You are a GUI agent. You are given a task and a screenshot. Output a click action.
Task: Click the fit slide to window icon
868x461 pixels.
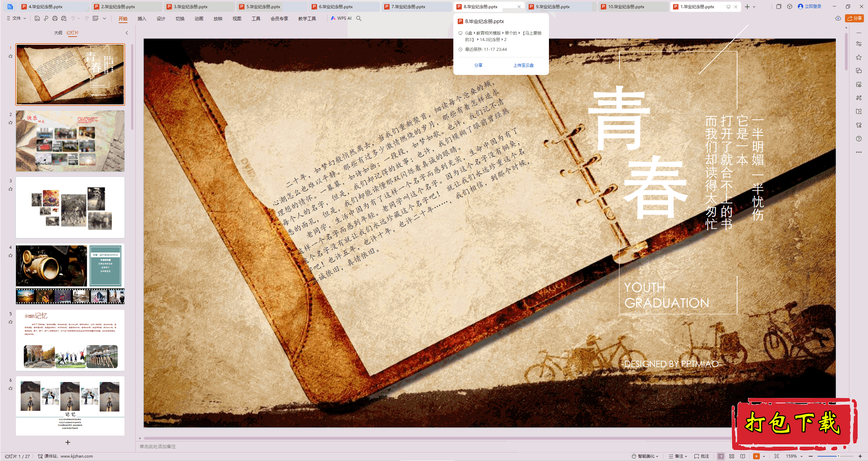point(776,456)
